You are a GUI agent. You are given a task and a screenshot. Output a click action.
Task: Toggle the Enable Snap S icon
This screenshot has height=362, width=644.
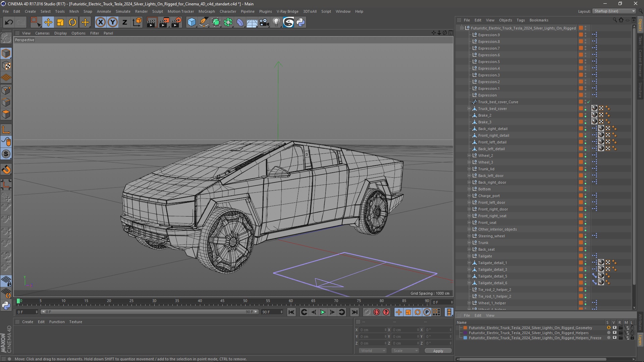(x=6, y=154)
